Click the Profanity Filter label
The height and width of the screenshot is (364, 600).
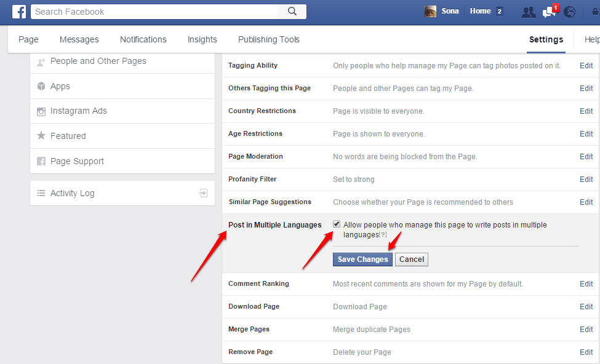click(252, 179)
